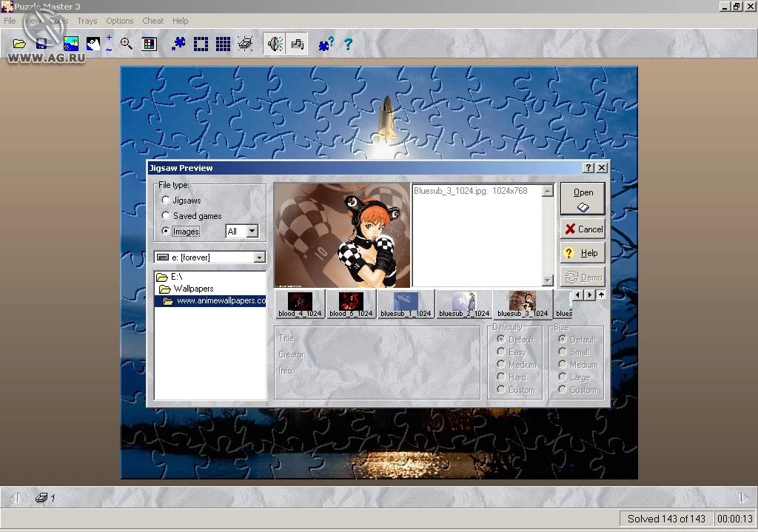Click the floppy disk save icon
Viewport: 758px width, 532px height.
pos(42,44)
